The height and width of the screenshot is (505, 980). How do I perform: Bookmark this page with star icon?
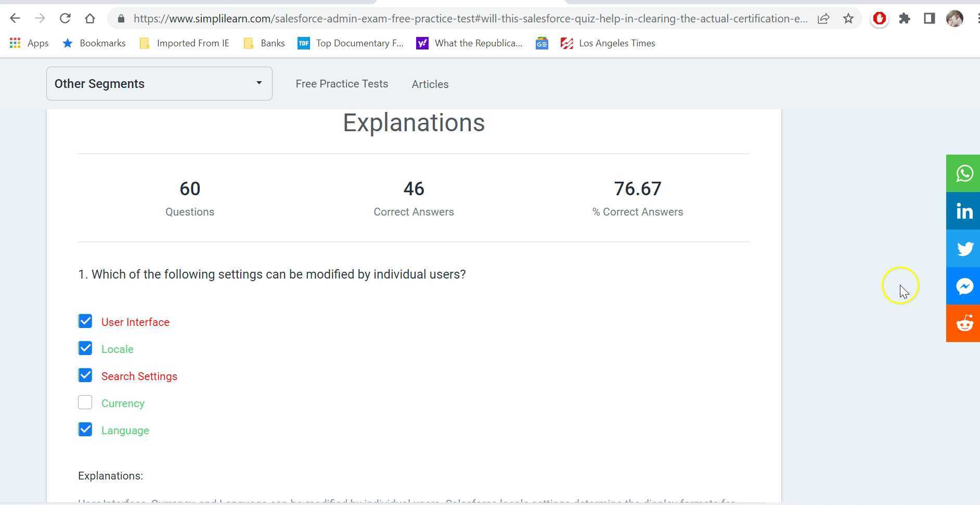point(848,19)
